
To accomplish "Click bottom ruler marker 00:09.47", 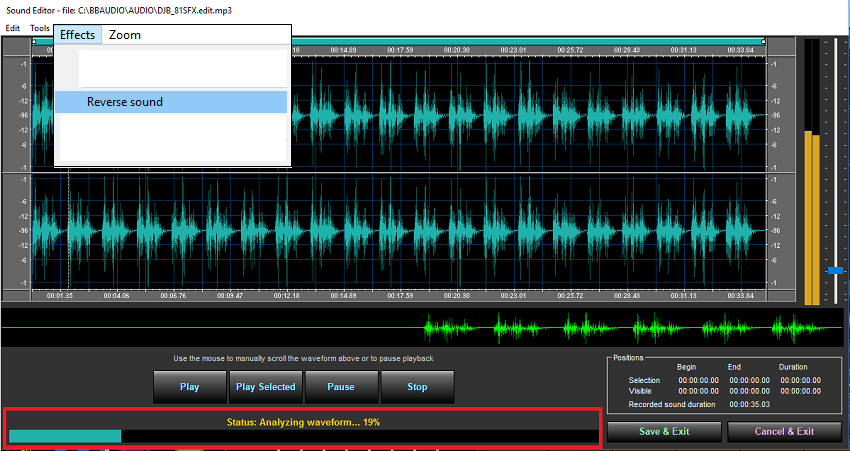I will [230, 296].
